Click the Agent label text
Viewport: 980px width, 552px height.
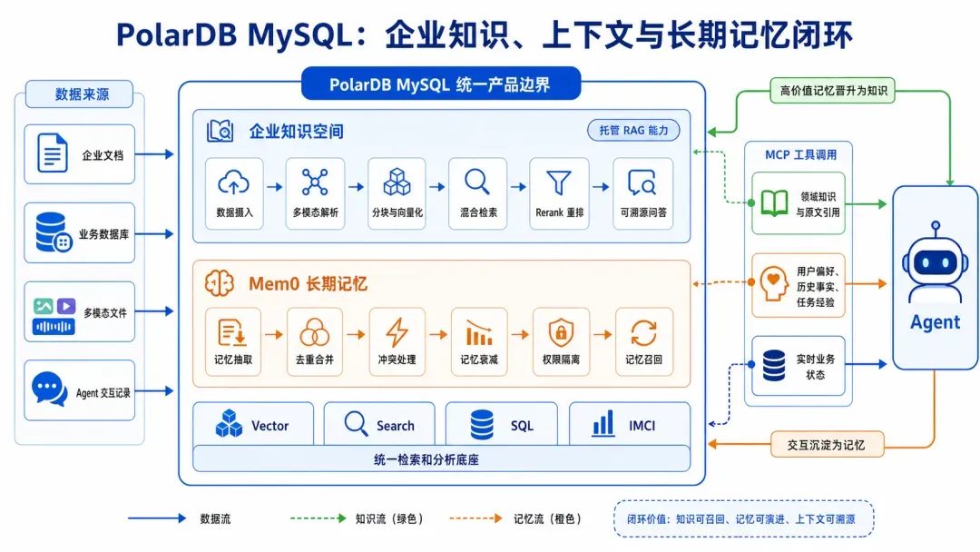(935, 322)
